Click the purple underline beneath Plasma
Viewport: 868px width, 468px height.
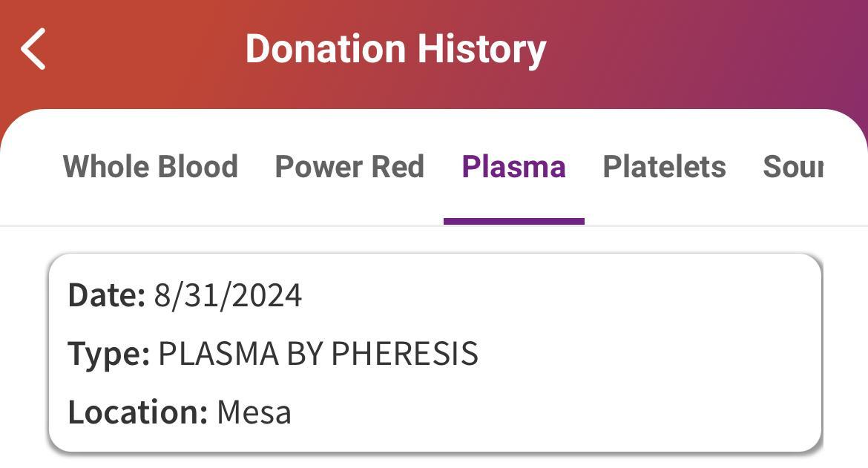[513, 221]
